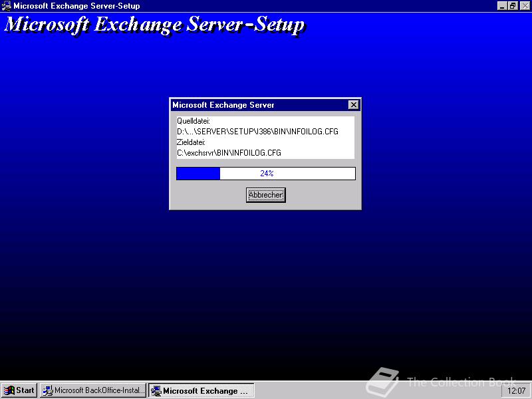Viewport: 532px width, 399px height.
Task: Switch to Microsoft BackOffice-Install taskbar item
Action: (93, 390)
